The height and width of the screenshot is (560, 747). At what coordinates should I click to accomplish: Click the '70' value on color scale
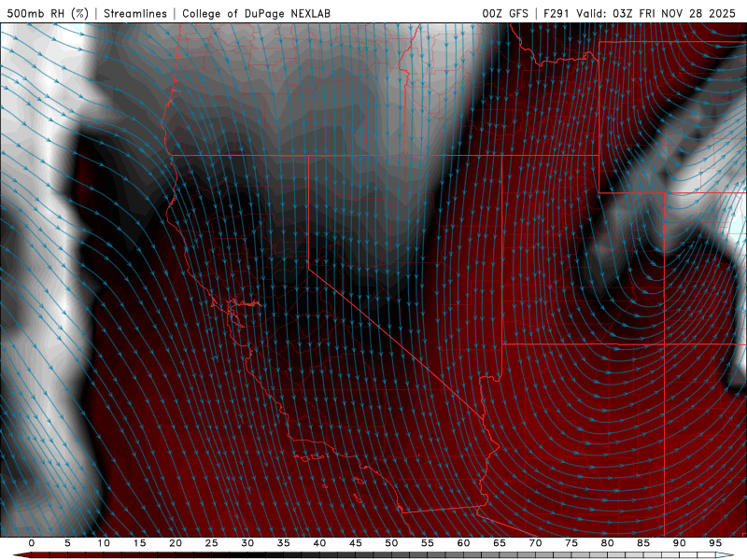click(535, 543)
